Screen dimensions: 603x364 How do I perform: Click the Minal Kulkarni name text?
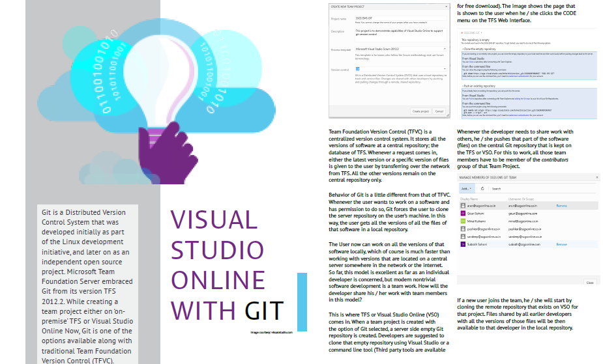point(477,221)
